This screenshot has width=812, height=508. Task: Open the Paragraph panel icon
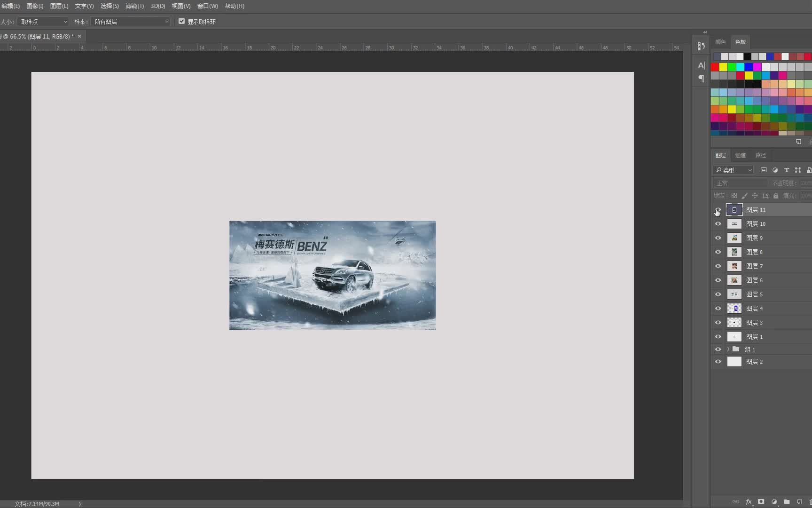coord(701,79)
